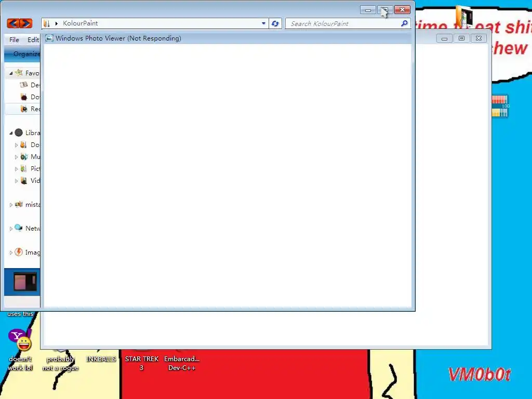
Task: Click the desktop meter gadget
Action: coord(500,106)
